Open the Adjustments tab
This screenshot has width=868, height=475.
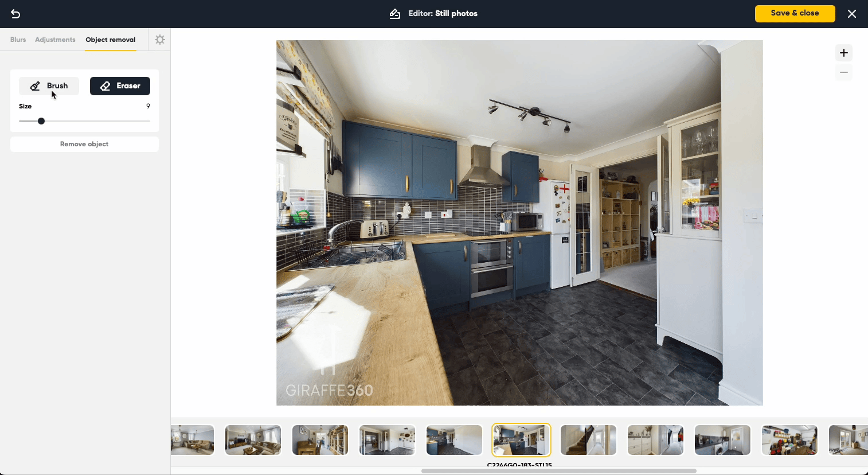click(x=55, y=40)
